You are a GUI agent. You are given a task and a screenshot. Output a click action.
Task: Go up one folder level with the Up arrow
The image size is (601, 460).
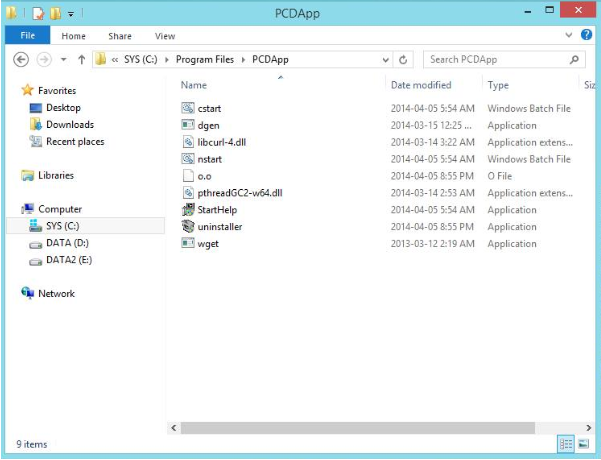click(x=81, y=60)
